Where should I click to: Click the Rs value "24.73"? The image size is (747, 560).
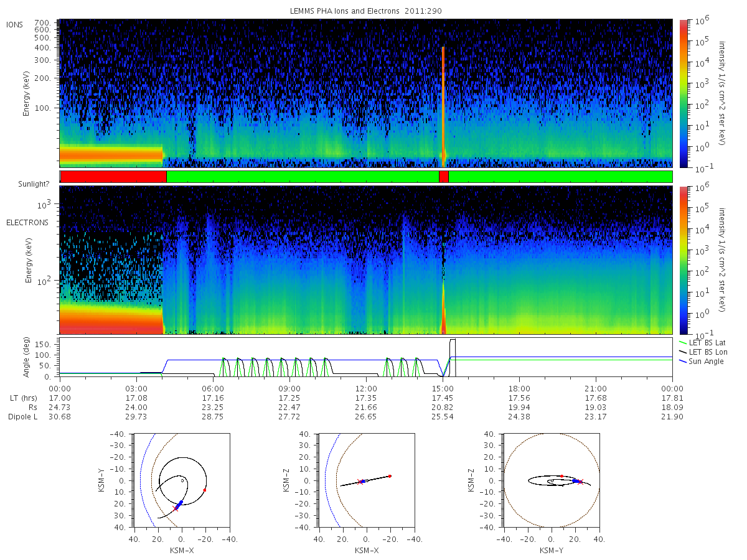(60, 408)
